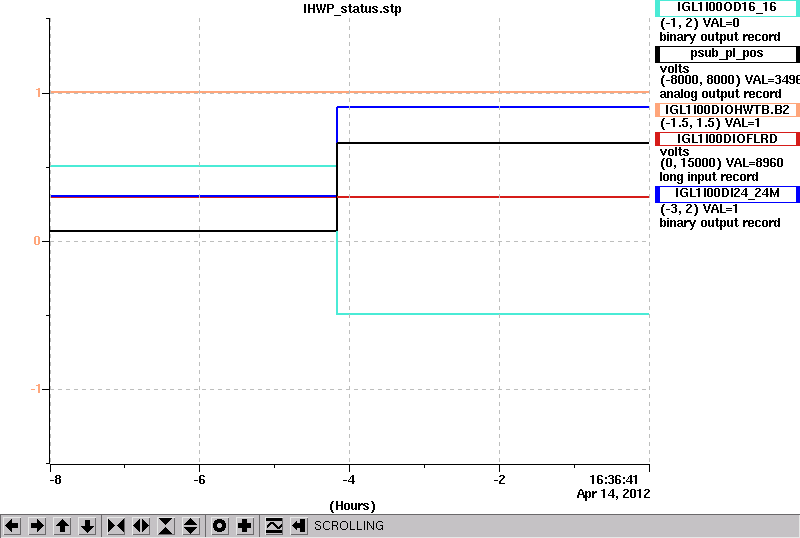This screenshot has width=800, height=538.
Task: Click the wavy-line graph mode icon
Action: [x=274, y=526]
